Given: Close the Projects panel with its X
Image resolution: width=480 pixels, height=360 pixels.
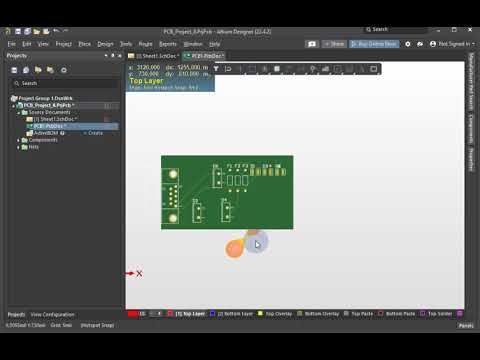Looking at the screenshot, I should [120, 56].
